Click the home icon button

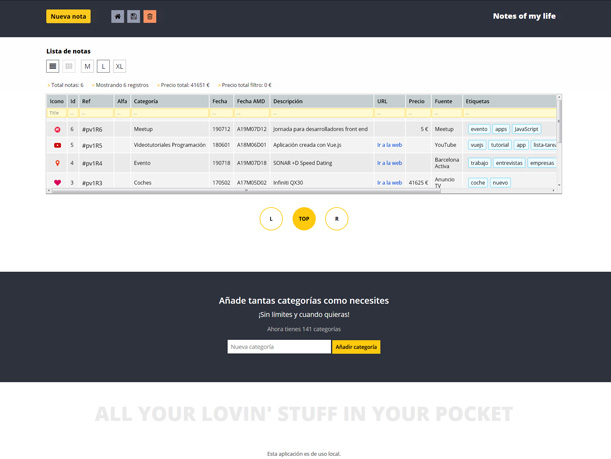click(x=117, y=16)
